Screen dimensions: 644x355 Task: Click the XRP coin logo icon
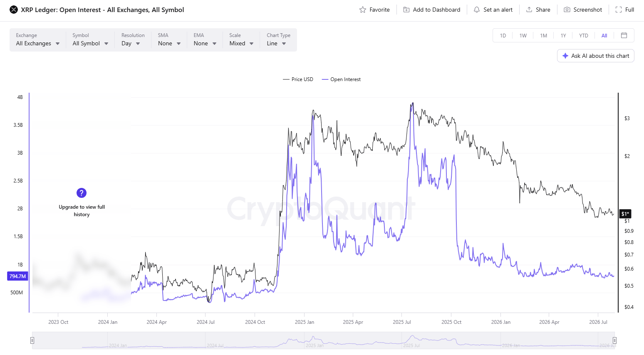[x=14, y=10]
